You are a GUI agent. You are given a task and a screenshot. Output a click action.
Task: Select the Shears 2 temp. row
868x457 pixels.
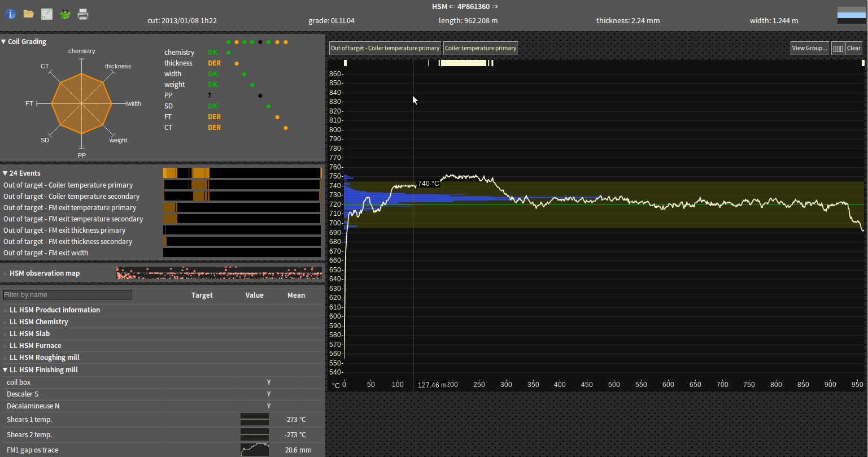click(x=162, y=434)
